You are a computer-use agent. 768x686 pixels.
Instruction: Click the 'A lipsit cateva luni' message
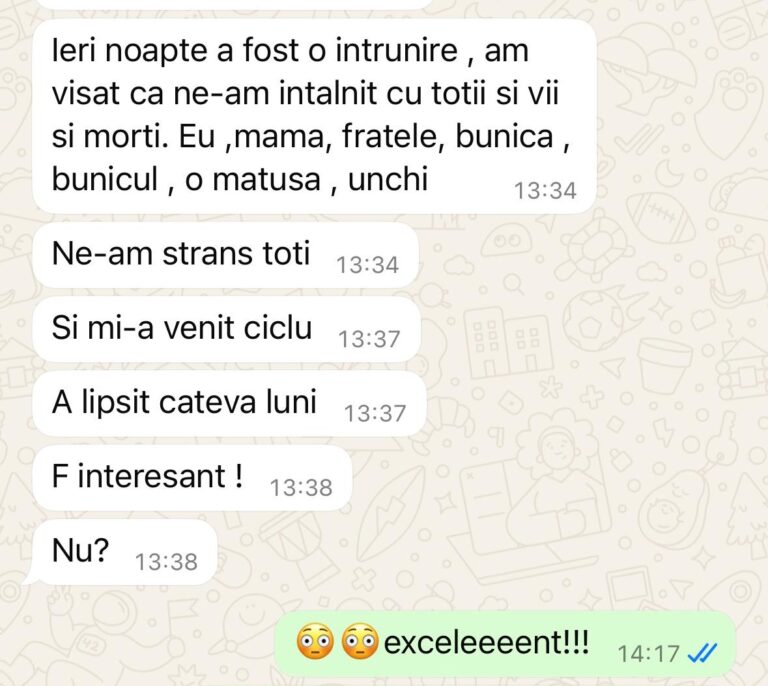[x=229, y=403]
